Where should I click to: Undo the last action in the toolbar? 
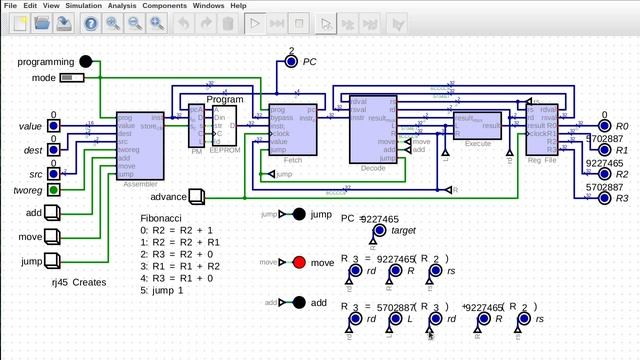pos(184,23)
